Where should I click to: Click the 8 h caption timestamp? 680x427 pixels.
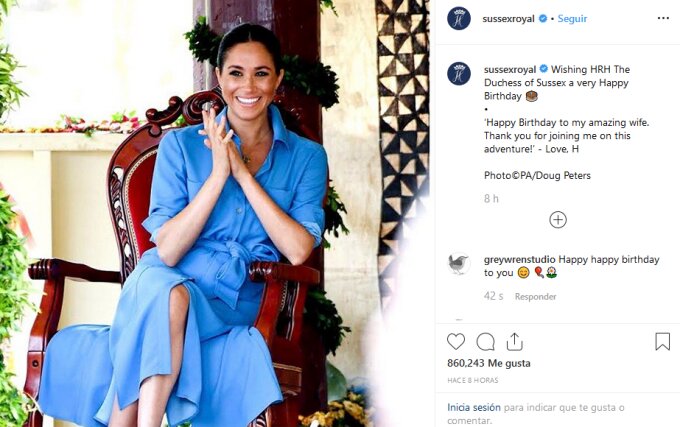click(491, 199)
